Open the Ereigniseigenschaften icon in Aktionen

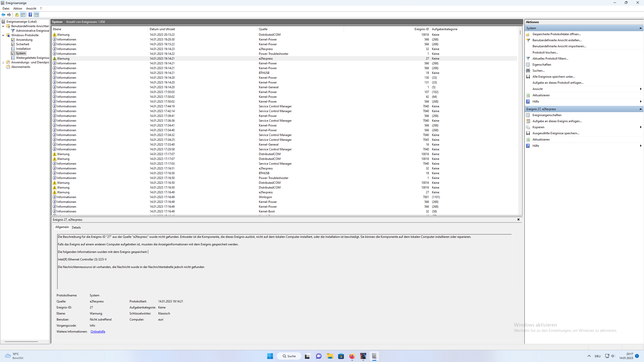[x=528, y=115]
